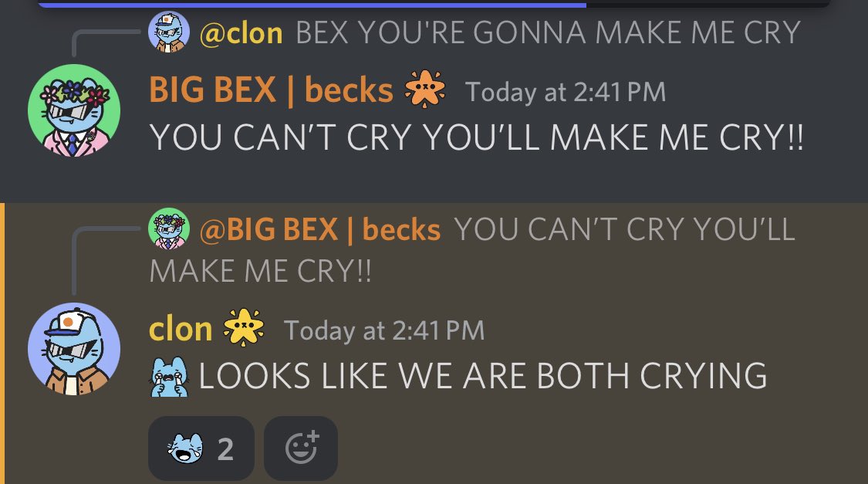Click timestamp Today at 2:41 PM beside clon
The height and width of the screenshot is (484, 868).
384,330
